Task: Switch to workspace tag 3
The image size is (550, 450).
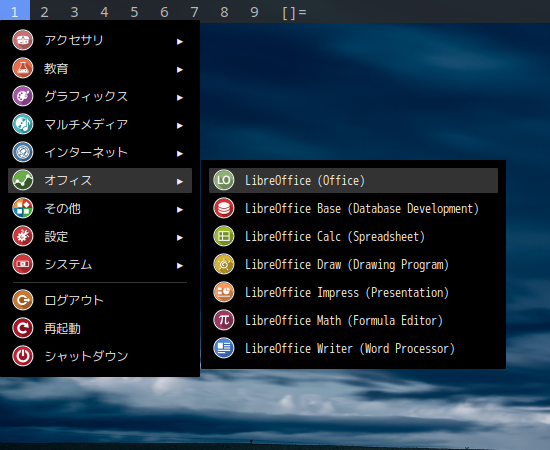Action: coord(74,12)
